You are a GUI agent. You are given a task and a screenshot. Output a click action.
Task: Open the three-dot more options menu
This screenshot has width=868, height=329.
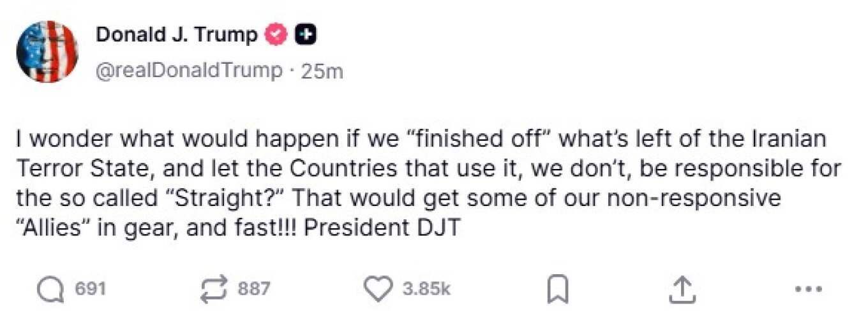(x=809, y=289)
